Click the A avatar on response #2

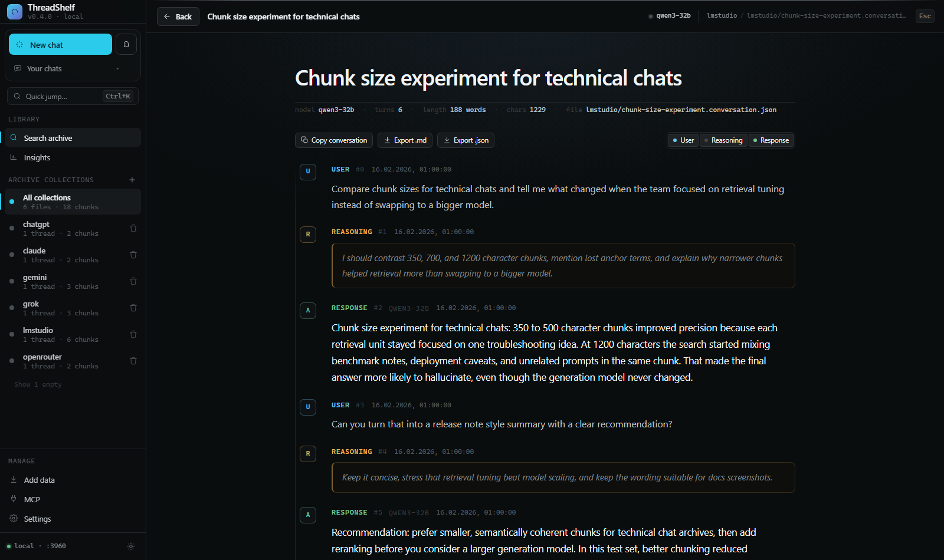click(x=308, y=310)
